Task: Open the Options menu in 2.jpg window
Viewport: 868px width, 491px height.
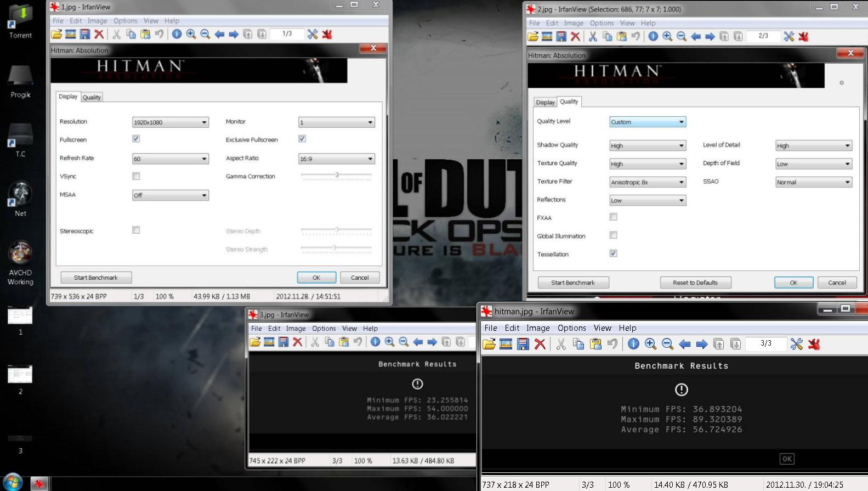Action: tap(602, 23)
